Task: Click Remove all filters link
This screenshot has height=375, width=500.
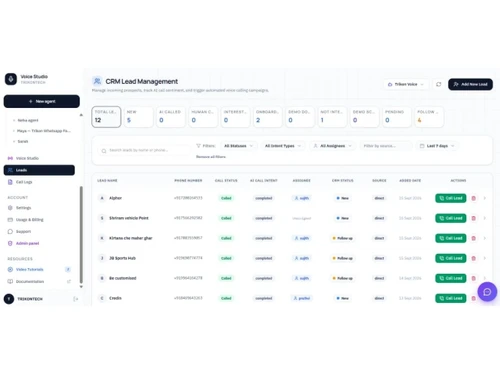Action: (x=211, y=157)
